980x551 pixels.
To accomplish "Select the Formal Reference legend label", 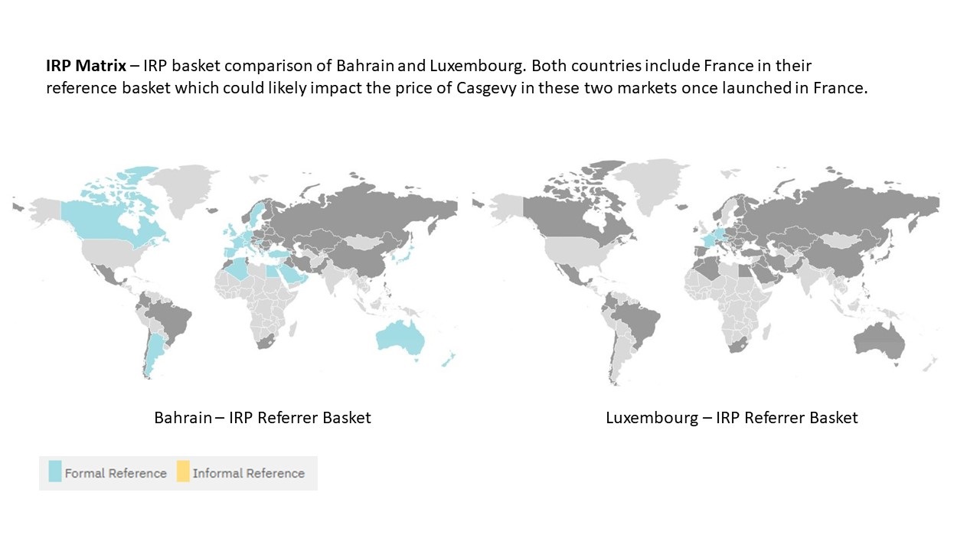I will [x=116, y=473].
